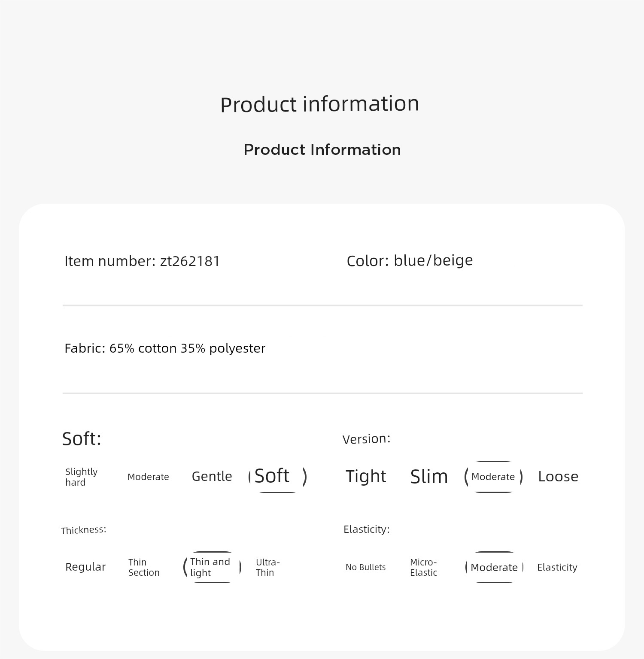Select 'Micro-Elastic' elasticity option
This screenshot has height=659, width=644.
[x=423, y=567]
